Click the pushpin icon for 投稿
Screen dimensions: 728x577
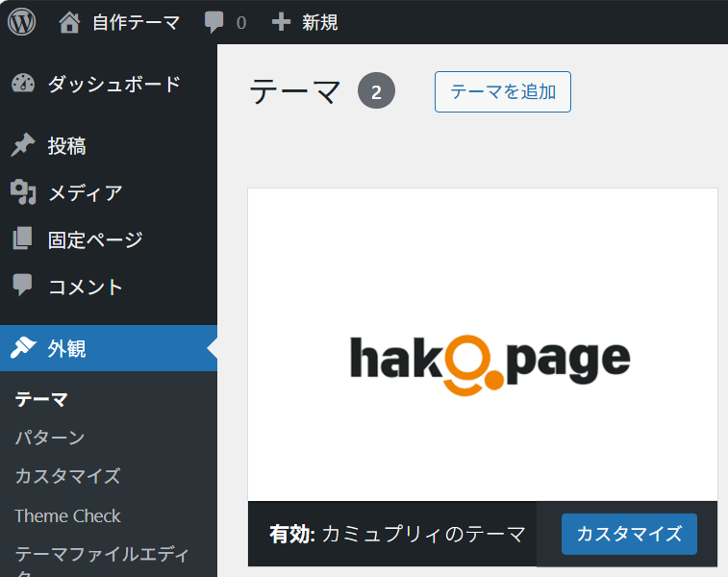[23, 145]
